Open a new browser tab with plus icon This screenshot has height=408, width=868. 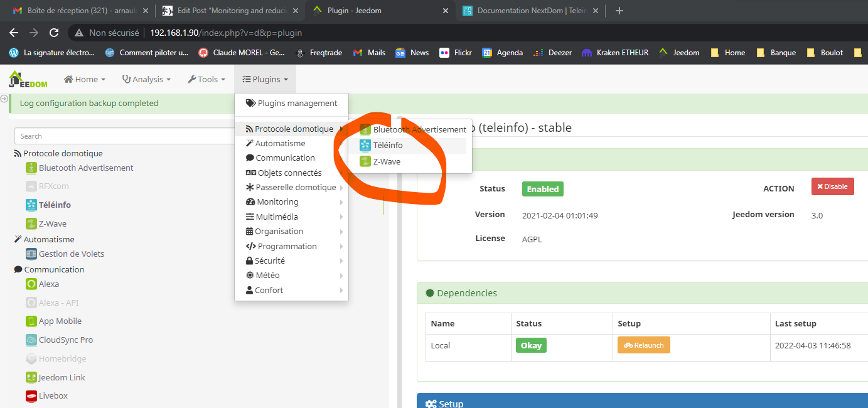point(619,11)
